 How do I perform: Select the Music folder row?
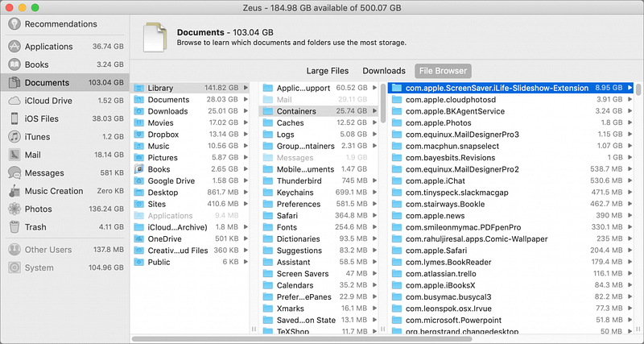tap(192, 146)
